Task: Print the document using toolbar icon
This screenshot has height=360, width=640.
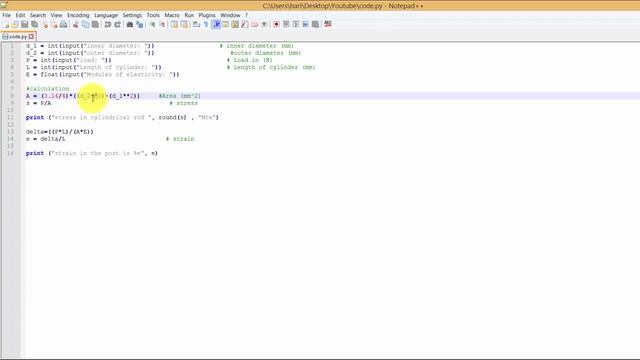Action: pos(64,24)
